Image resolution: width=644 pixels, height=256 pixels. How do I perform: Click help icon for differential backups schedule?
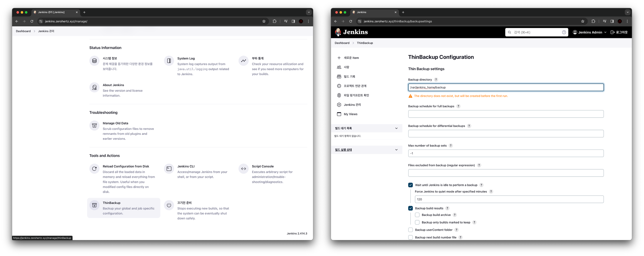coord(469,126)
